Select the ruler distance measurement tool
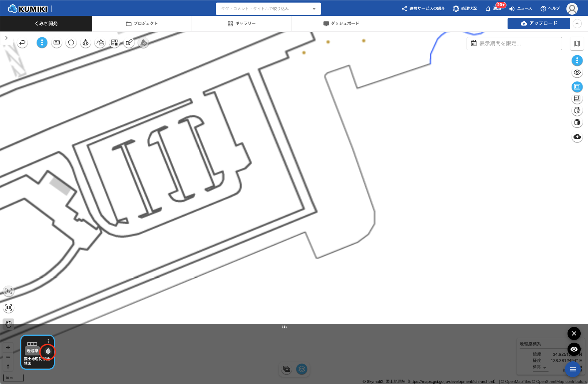The image size is (588, 384). coord(57,43)
